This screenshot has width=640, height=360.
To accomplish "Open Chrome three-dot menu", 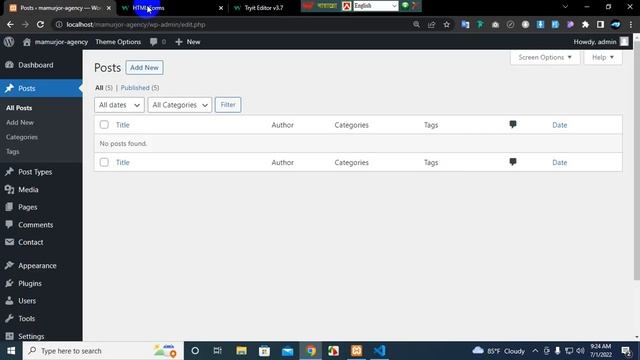I will pyautogui.click(x=631, y=24).
